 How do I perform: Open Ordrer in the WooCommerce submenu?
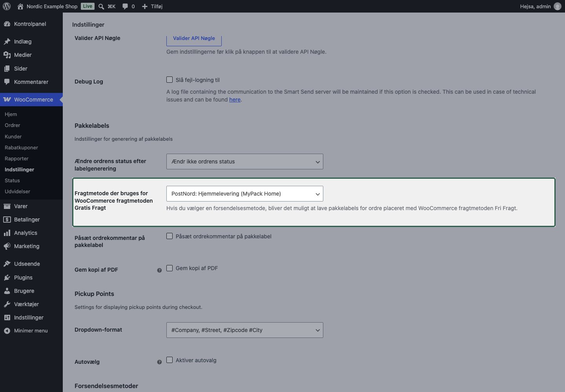click(13, 125)
